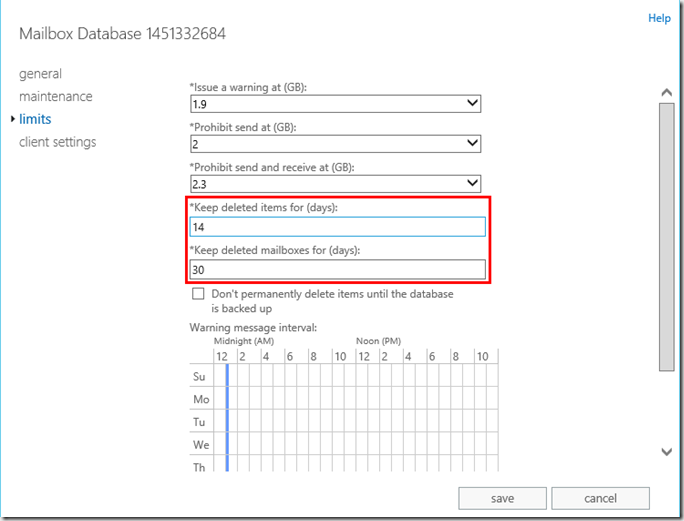Expand the Issue a warning at dropdown

472,103
